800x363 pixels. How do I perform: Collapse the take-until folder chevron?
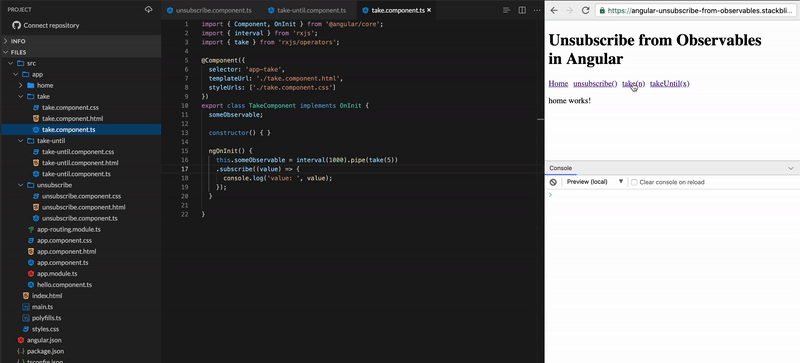coord(21,141)
